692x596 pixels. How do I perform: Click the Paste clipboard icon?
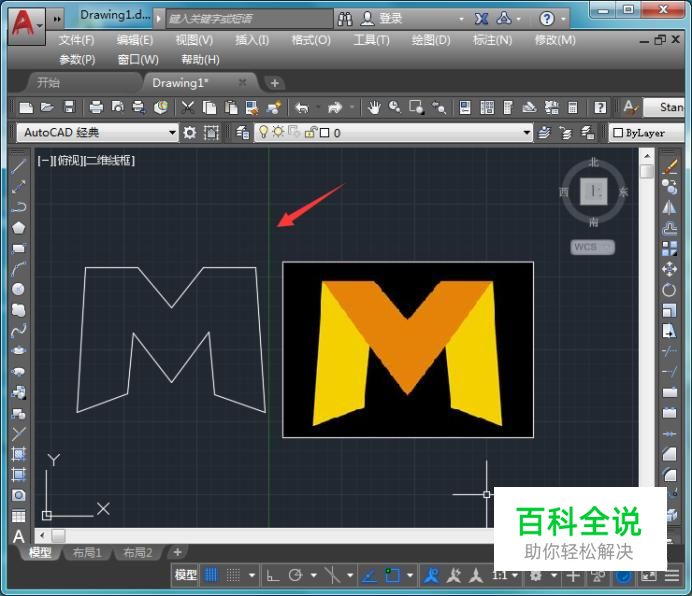pyautogui.click(x=230, y=107)
